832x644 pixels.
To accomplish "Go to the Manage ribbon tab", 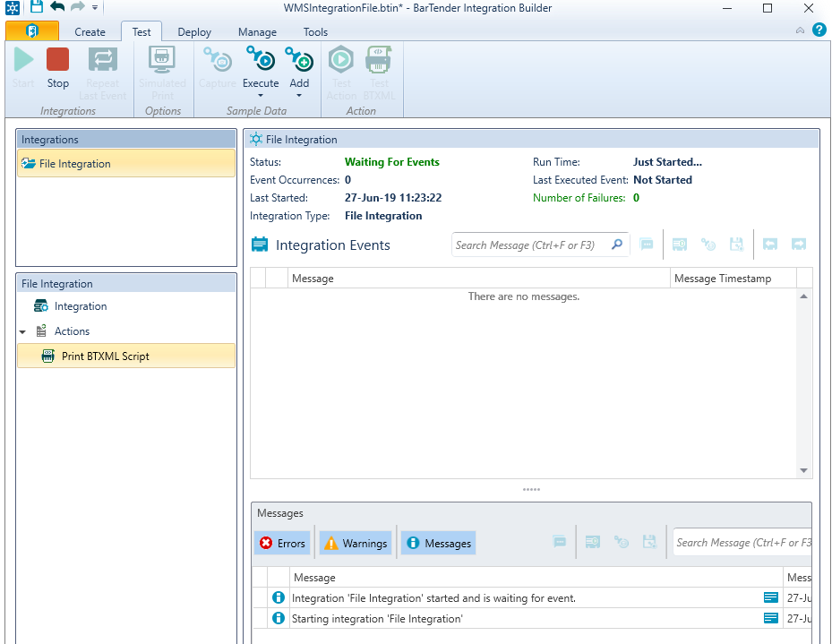I will (x=257, y=32).
